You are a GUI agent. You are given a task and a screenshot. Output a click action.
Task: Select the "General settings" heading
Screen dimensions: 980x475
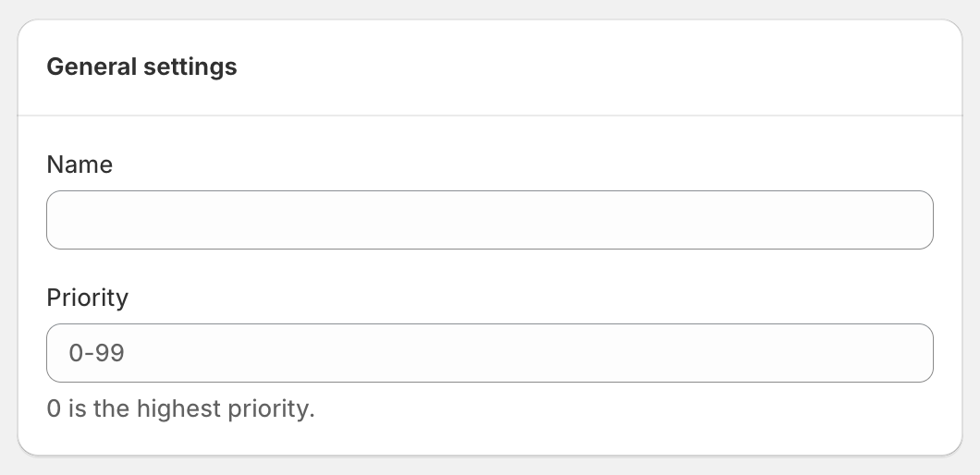[141, 67]
